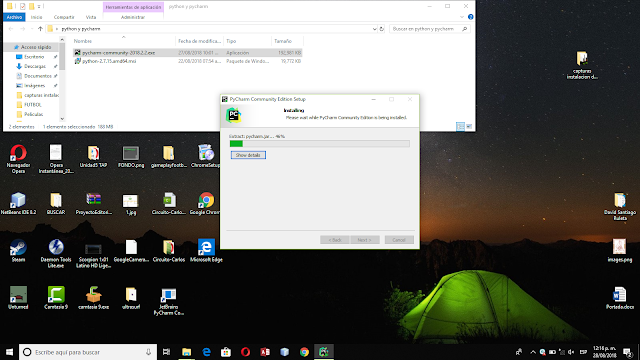Select the NetBeans IDE 8.2 desktop shortcut

(18, 203)
